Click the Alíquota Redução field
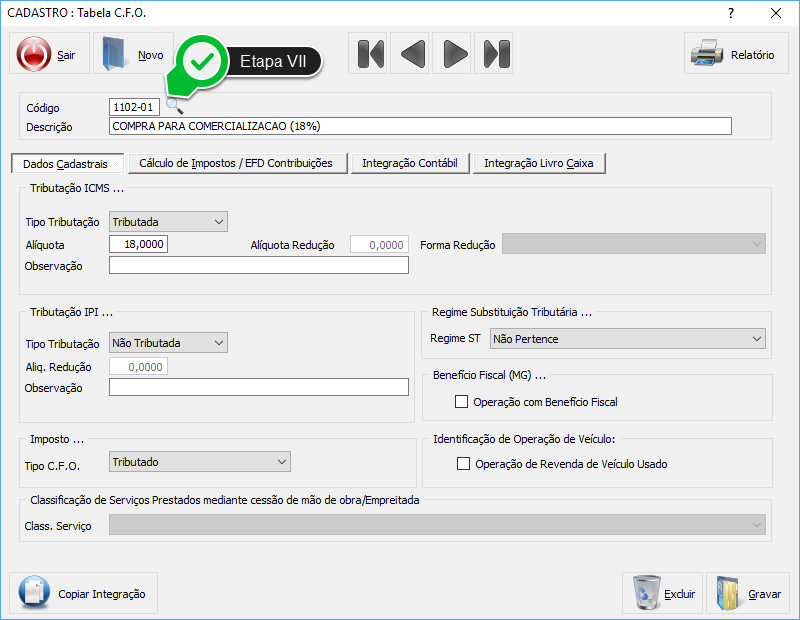 point(379,244)
